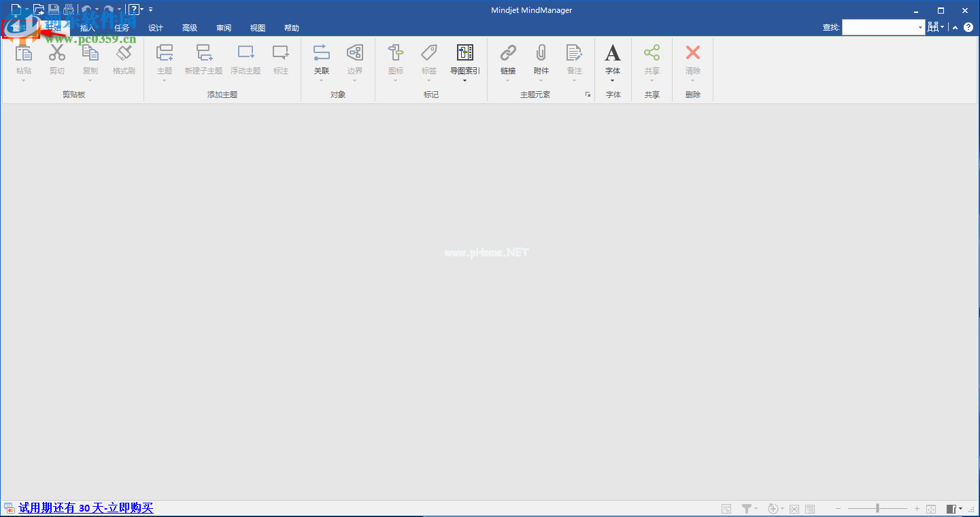This screenshot has height=517, width=980.
Task: Click the 备注 (Notes) icon
Action: 575,52
